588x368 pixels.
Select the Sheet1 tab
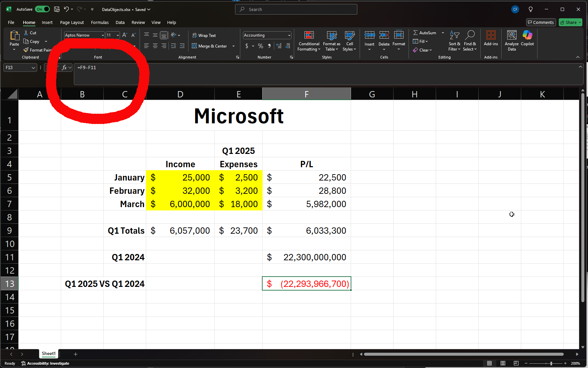tap(49, 354)
